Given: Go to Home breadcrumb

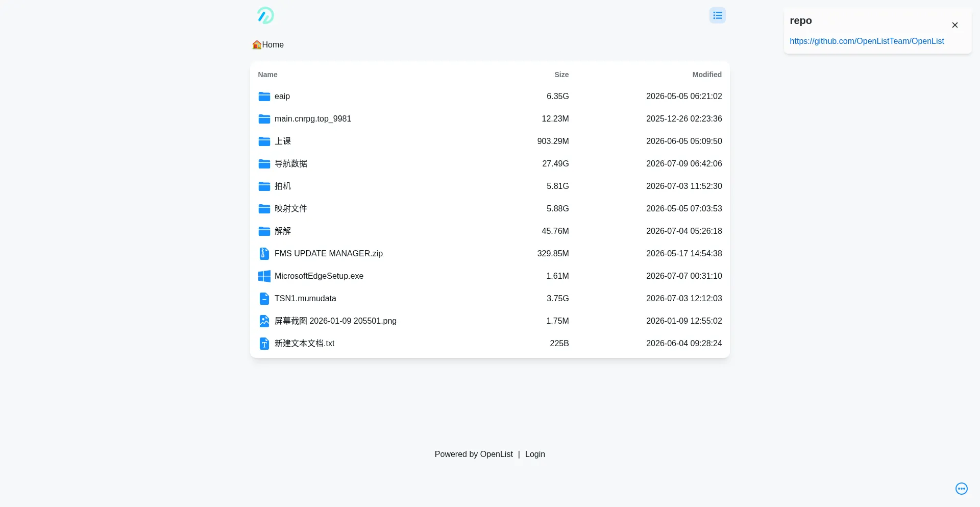Looking at the screenshot, I should [268, 45].
